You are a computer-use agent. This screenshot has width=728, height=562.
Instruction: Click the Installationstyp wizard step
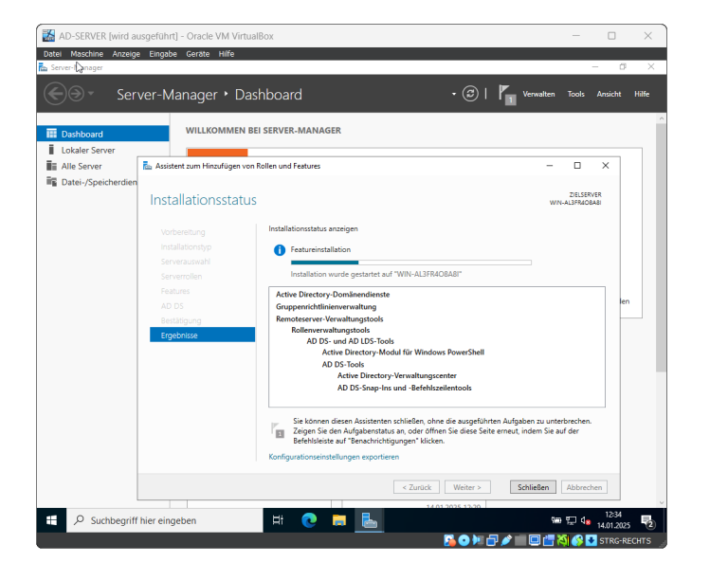tap(186, 246)
